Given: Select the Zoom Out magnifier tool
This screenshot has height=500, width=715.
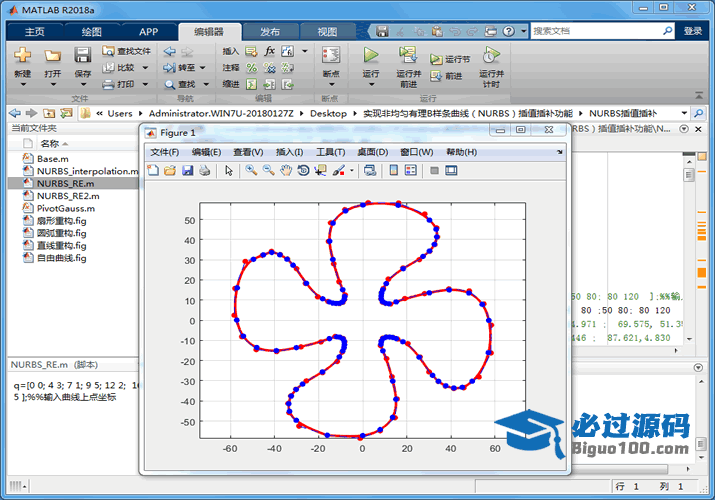Looking at the screenshot, I should click(269, 170).
